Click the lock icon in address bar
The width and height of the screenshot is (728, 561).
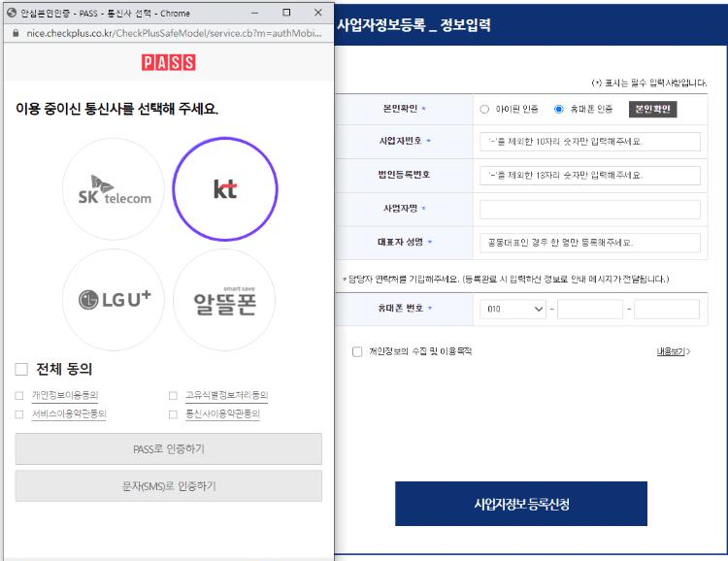point(16,33)
